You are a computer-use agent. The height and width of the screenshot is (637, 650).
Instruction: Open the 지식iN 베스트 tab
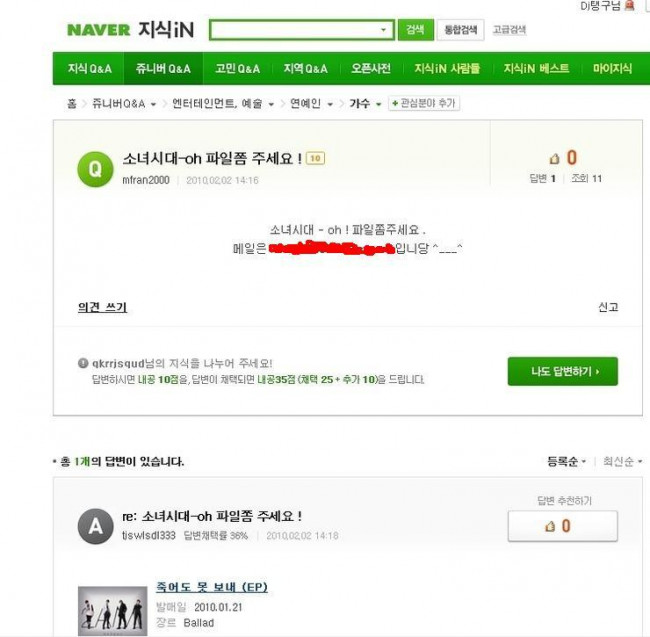536,68
